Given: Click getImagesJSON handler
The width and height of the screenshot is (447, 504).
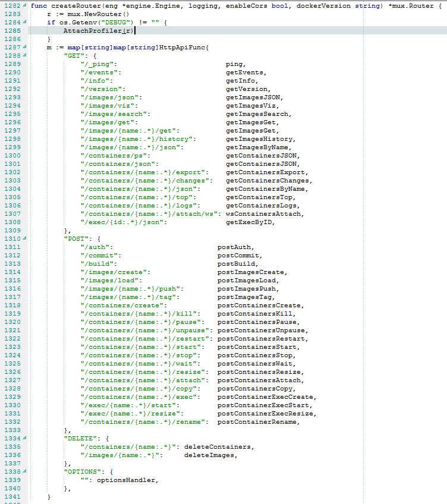Looking at the screenshot, I should [x=253, y=97].
